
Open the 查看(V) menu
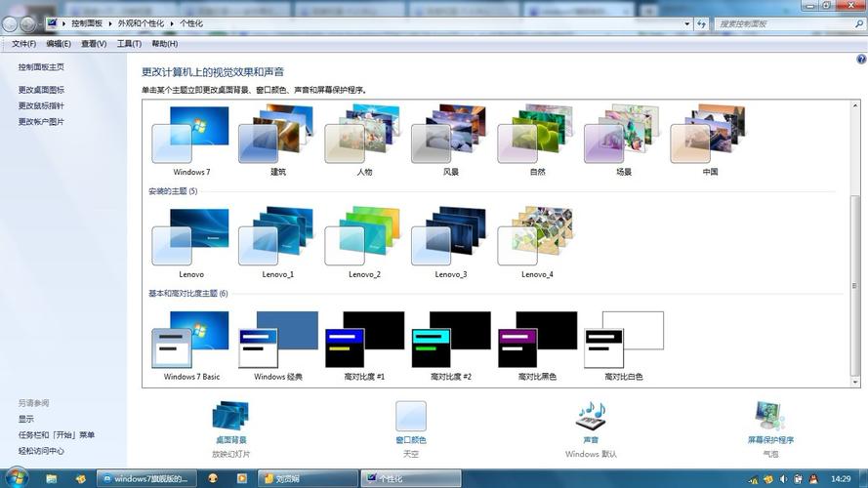[94, 44]
